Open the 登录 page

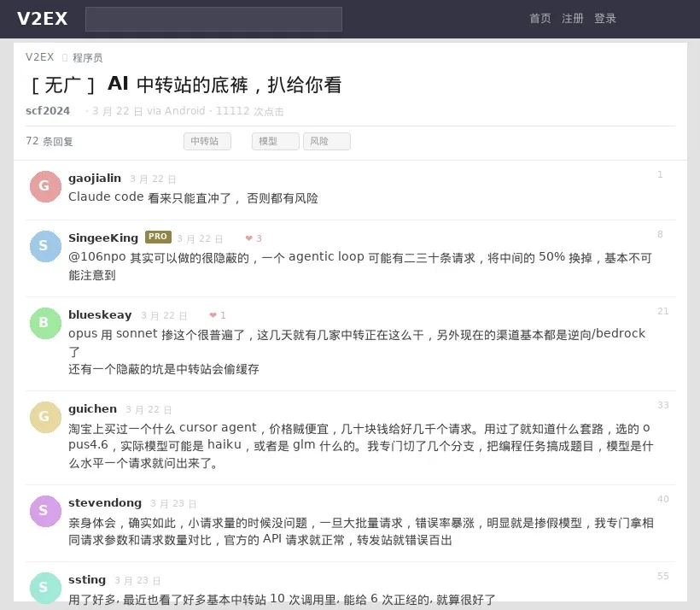[x=605, y=19]
